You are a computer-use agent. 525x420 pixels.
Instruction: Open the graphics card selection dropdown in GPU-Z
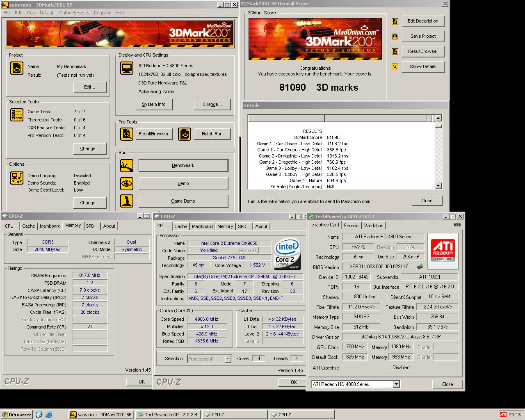(396, 384)
